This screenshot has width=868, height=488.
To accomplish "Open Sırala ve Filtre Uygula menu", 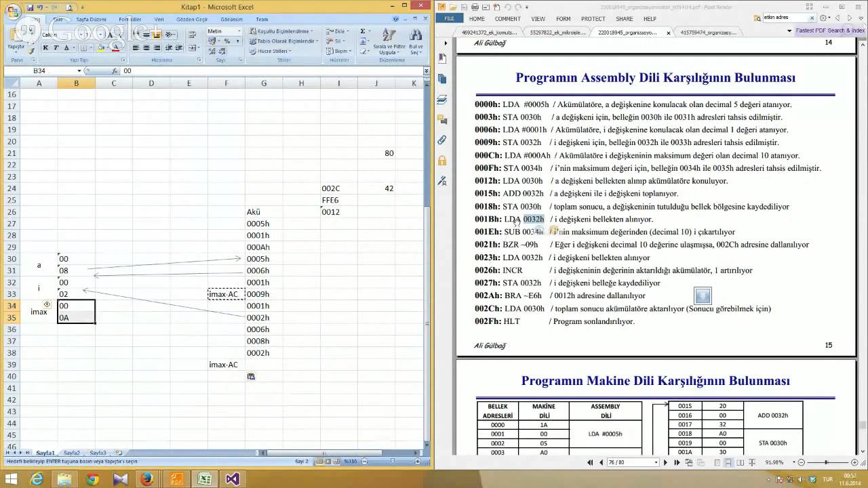I will pos(389,41).
